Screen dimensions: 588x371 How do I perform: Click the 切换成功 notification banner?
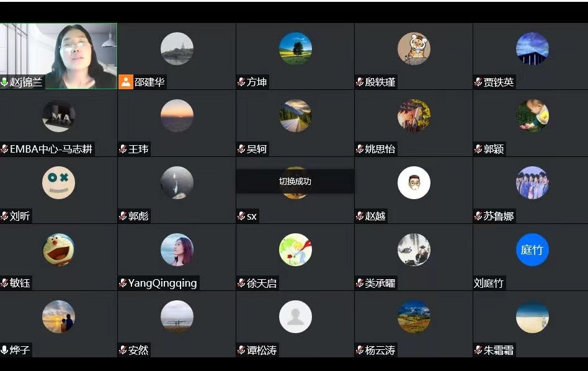click(295, 181)
